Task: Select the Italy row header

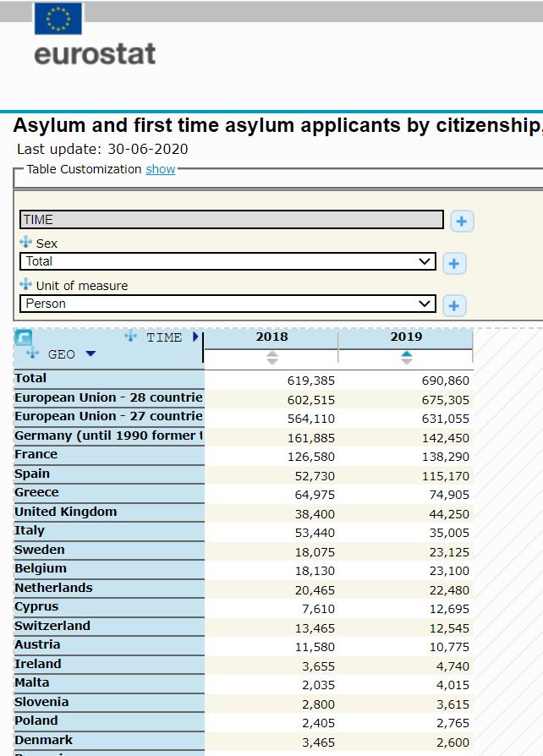Action: (x=109, y=531)
